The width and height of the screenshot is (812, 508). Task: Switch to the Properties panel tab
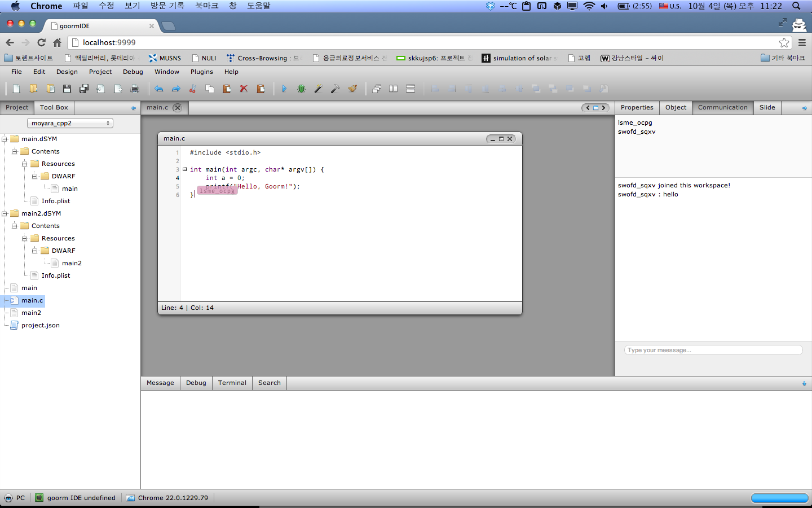637,107
